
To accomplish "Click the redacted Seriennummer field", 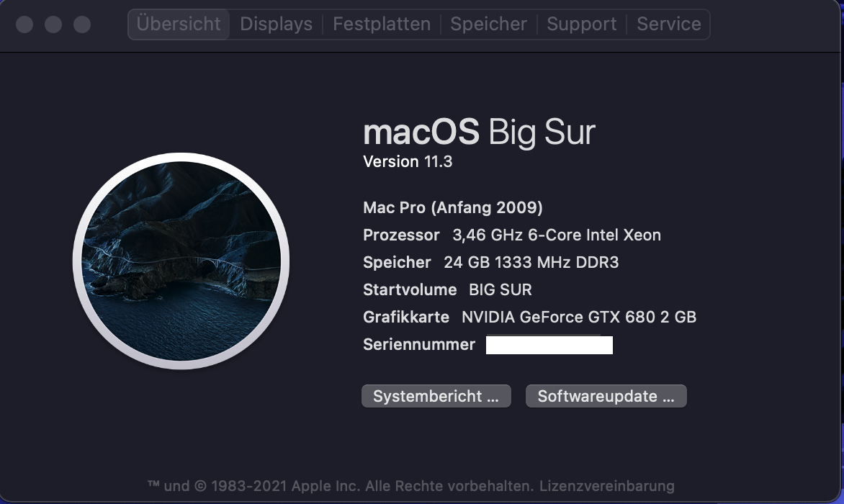I will [x=549, y=345].
